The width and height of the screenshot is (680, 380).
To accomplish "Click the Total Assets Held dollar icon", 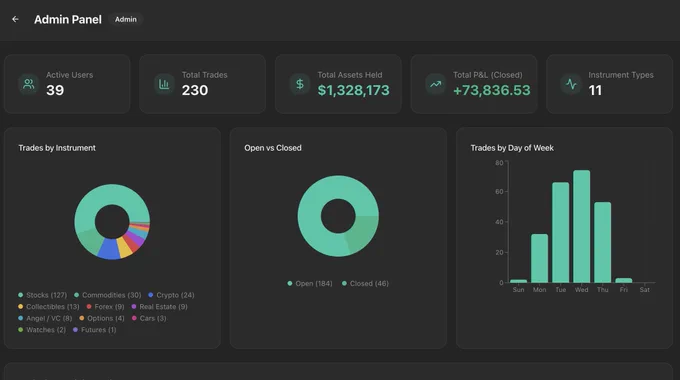I will click(300, 84).
